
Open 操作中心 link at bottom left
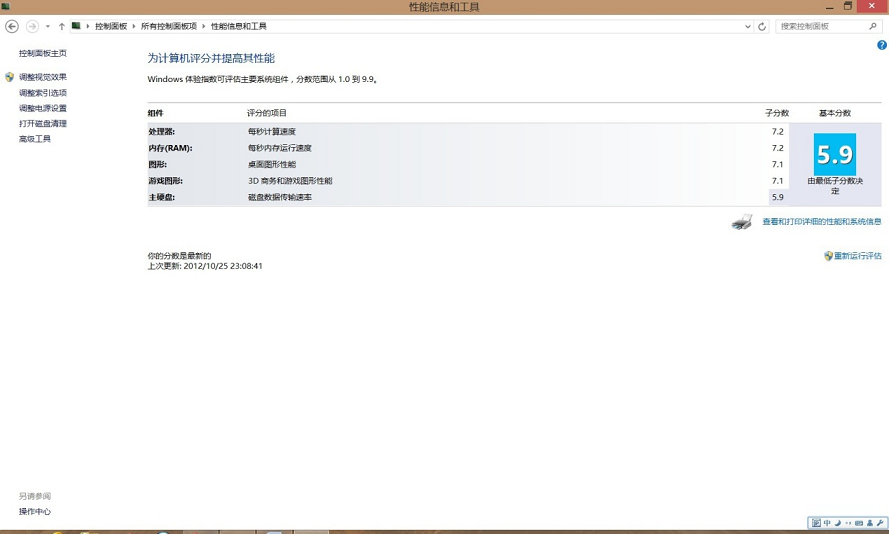35,511
